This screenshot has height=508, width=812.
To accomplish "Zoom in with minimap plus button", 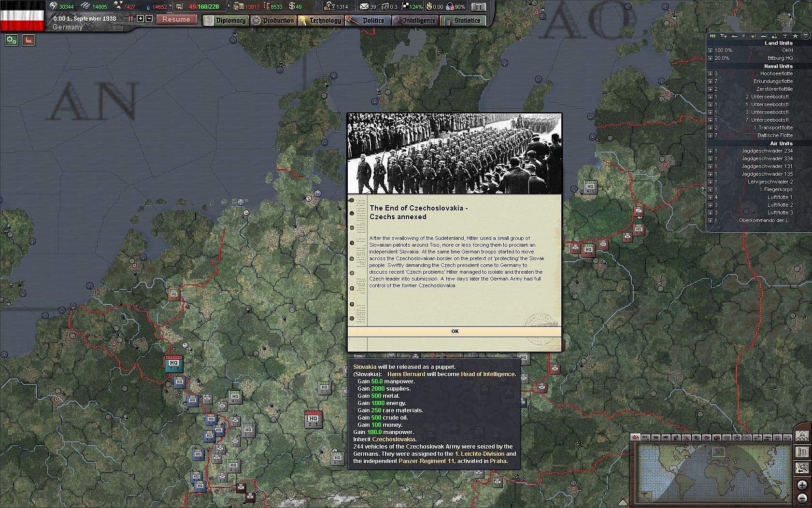I will 802,485.
